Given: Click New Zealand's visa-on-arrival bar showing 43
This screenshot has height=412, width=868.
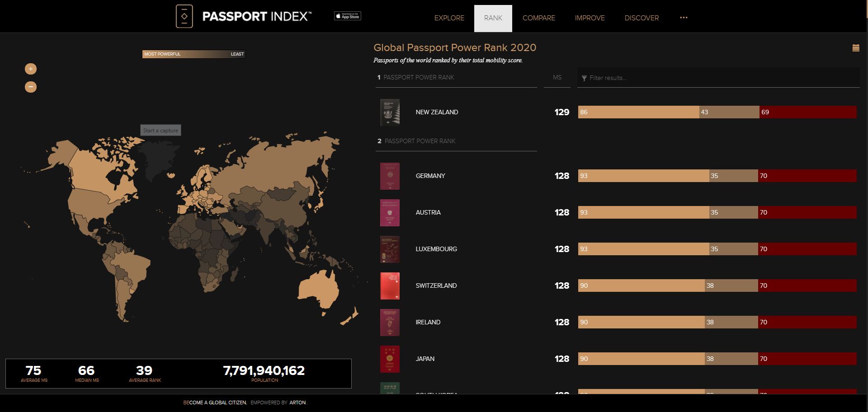Looking at the screenshot, I should tap(729, 112).
